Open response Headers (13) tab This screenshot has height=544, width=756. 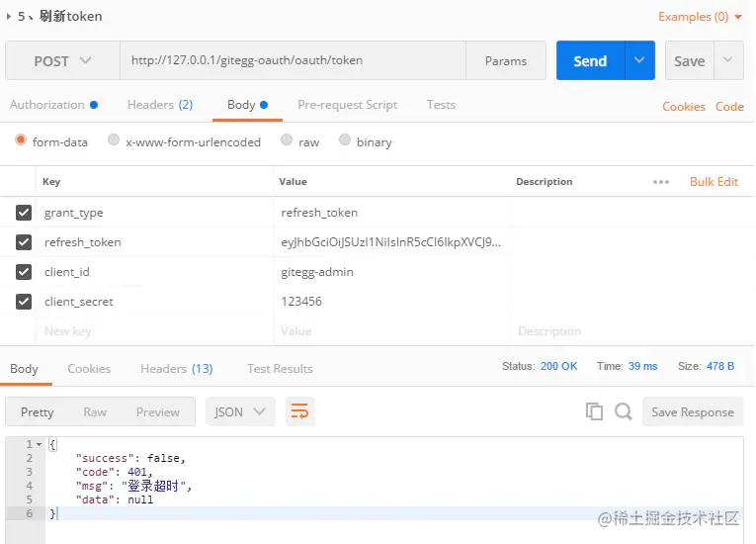(177, 369)
